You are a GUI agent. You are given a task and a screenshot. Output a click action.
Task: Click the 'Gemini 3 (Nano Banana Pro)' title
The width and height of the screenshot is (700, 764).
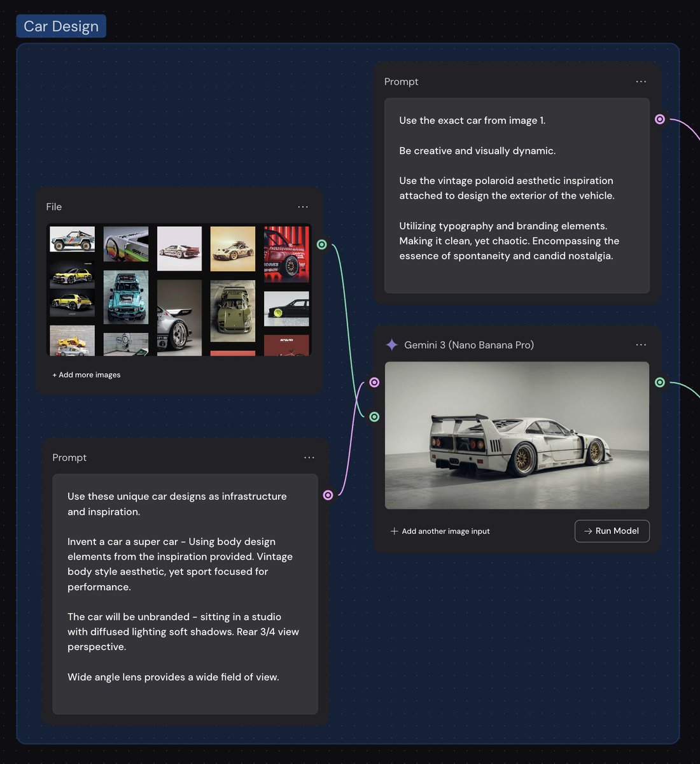coord(469,345)
